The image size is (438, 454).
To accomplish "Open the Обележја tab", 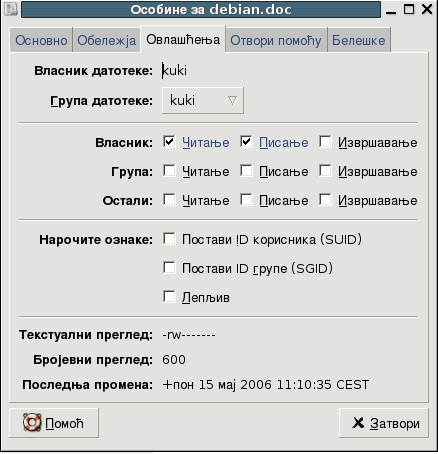I will click(x=107, y=40).
